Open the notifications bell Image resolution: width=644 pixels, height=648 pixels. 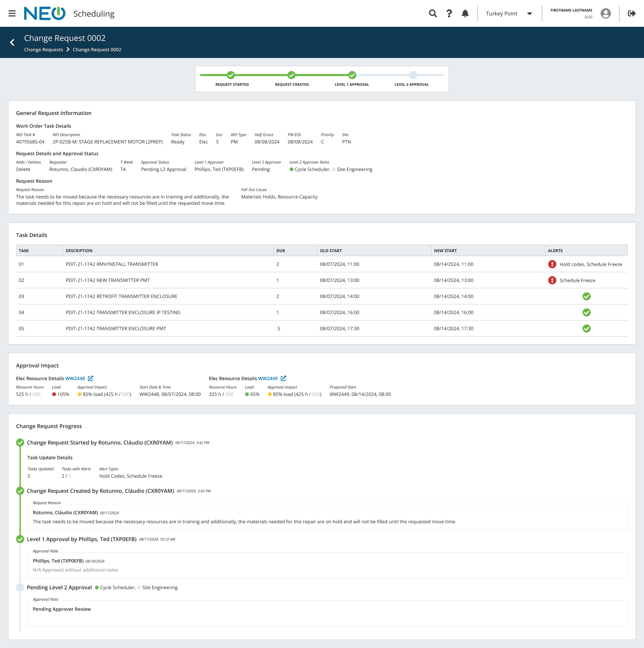click(x=465, y=13)
